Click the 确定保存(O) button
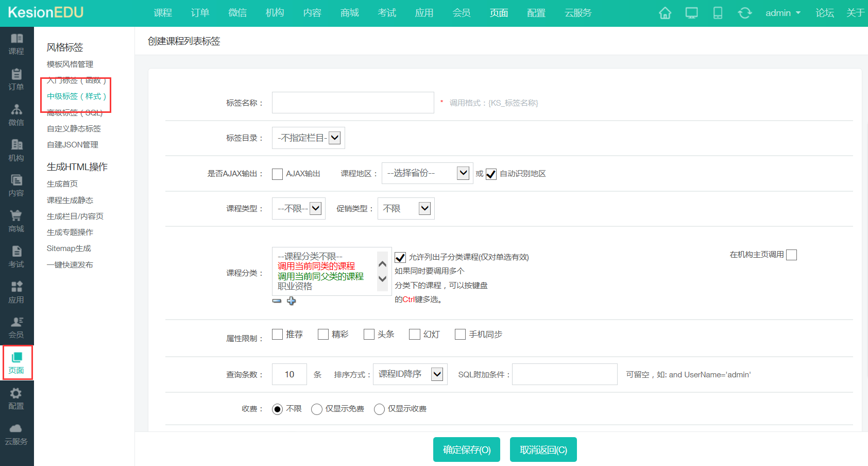 pyautogui.click(x=467, y=450)
